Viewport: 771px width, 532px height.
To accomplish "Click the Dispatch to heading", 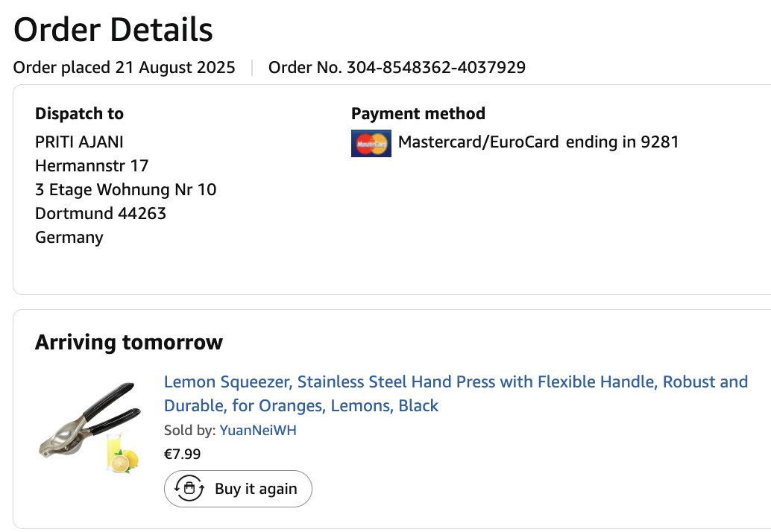I will click(x=79, y=114).
